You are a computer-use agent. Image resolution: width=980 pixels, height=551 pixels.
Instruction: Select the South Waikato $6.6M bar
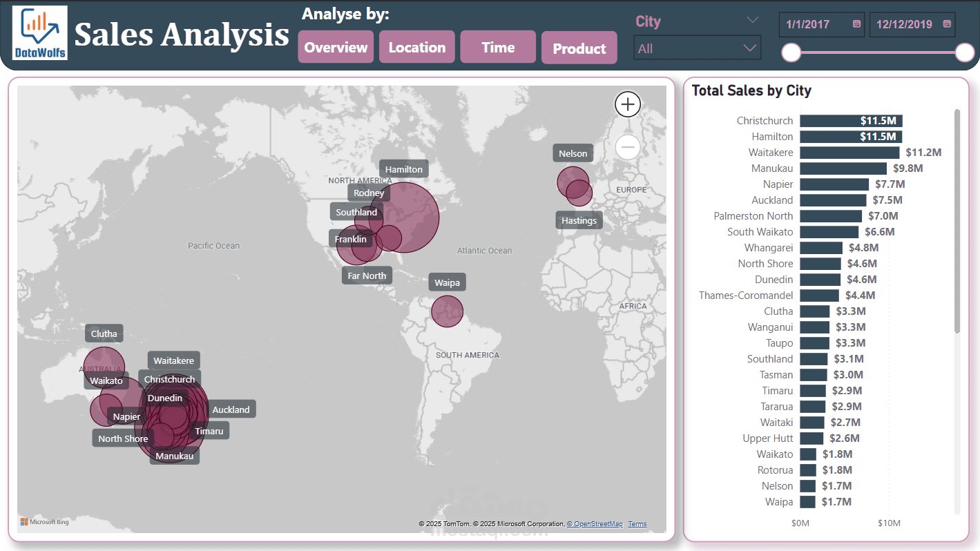click(829, 232)
